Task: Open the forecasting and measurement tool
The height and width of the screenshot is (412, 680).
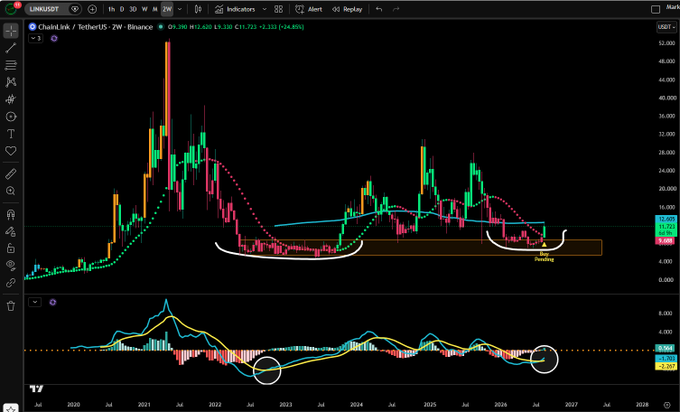Action: coord(11,99)
